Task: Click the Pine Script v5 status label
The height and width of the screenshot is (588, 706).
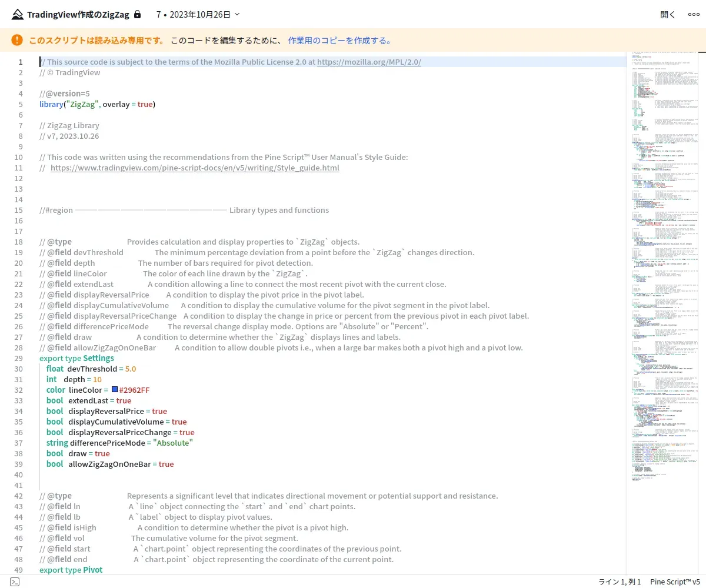Action: [x=675, y=582]
